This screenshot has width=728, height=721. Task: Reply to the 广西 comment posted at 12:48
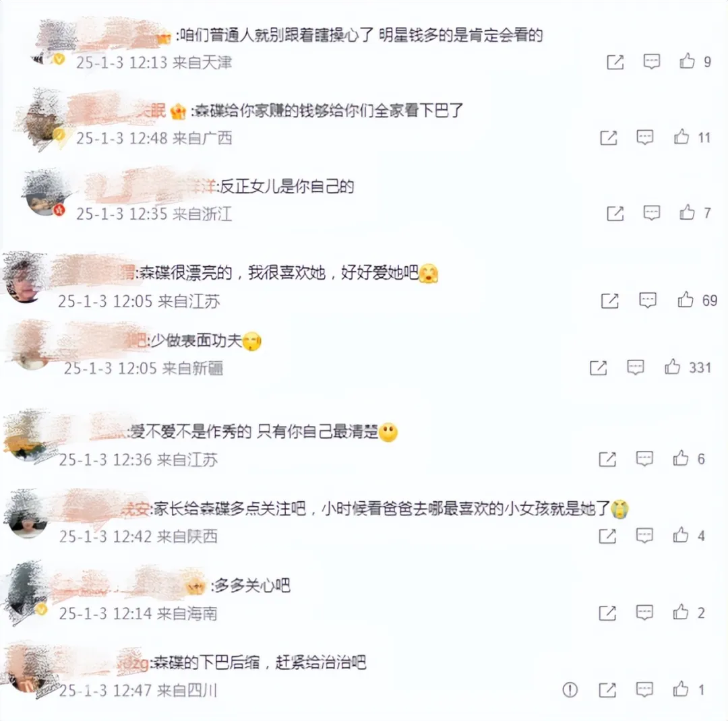click(x=645, y=137)
